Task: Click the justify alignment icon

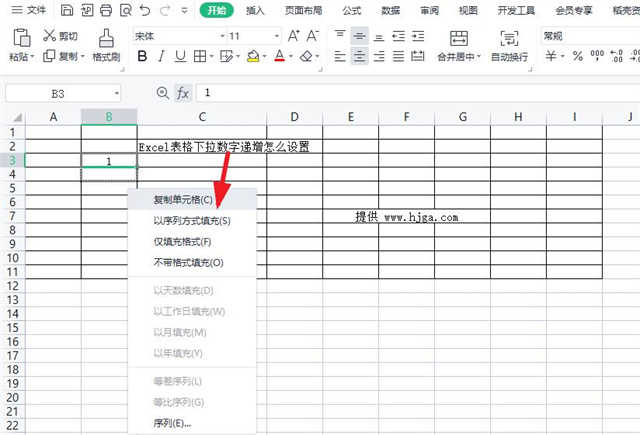Action: click(x=398, y=56)
